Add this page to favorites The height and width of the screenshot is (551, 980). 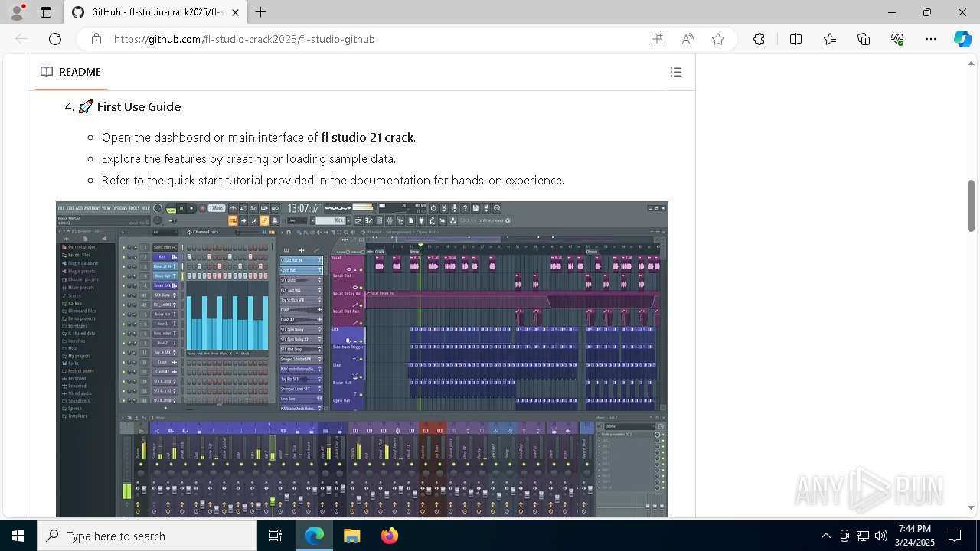pyautogui.click(x=718, y=39)
